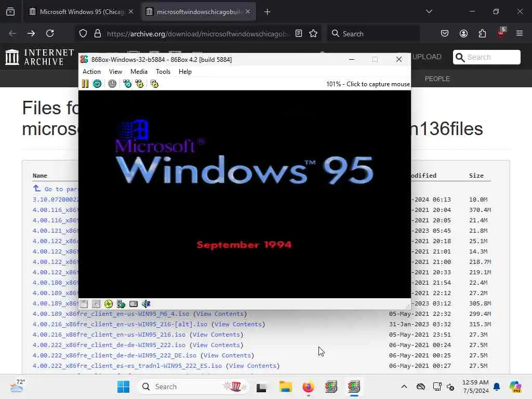The image size is (532, 399).
Task: Open Task View on the taskbar
Action: 262,387
